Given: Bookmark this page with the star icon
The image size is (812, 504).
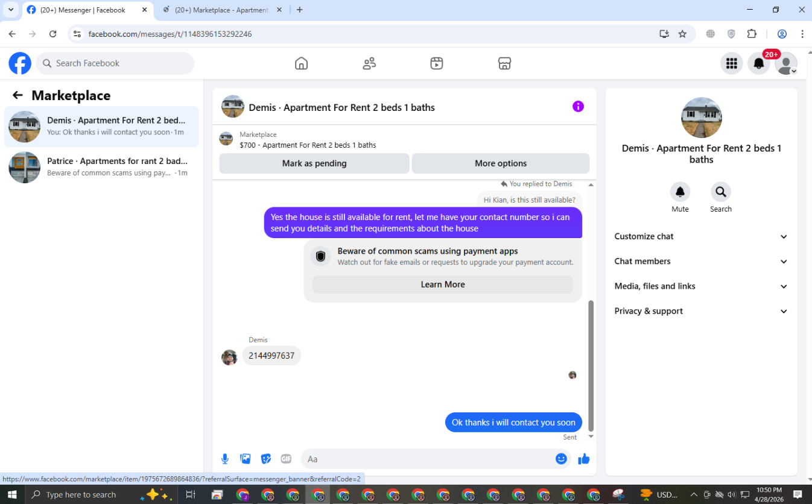Looking at the screenshot, I should (x=682, y=34).
